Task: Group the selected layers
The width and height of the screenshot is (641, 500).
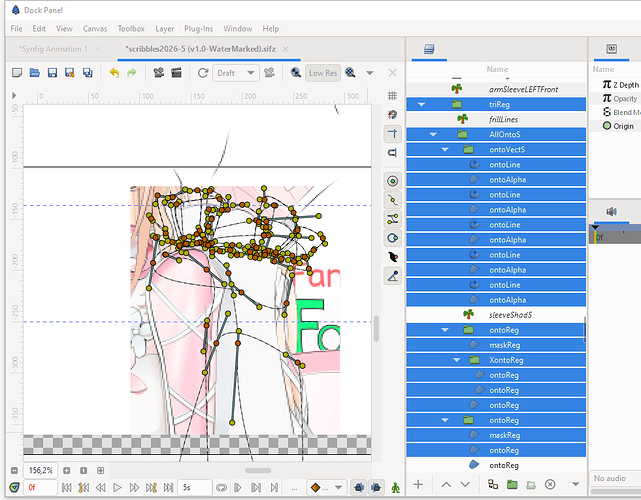Action: (x=512, y=484)
